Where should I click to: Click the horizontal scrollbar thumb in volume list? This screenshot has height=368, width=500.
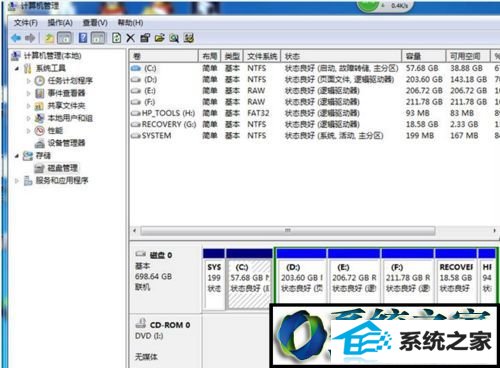(x=288, y=231)
